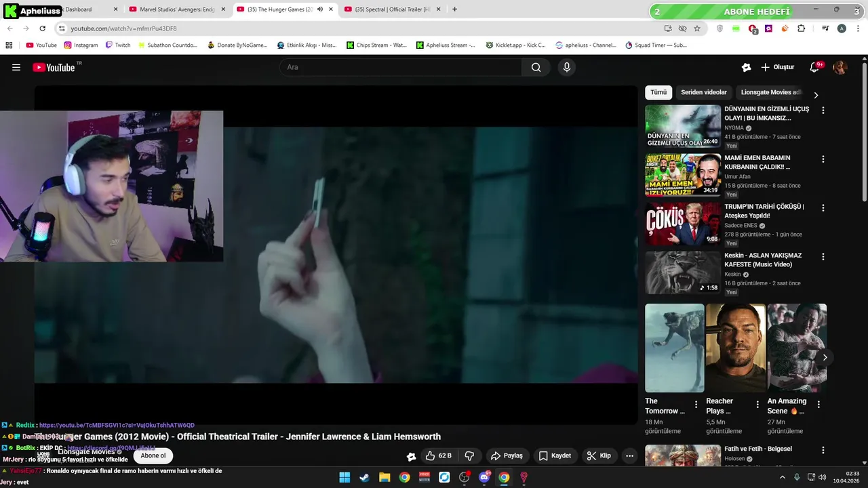Open Keskin ASLAN YAKIŞMAZ KAFESTE title
Image resolution: width=868 pixels, height=488 pixels.
[x=763, y=260]
